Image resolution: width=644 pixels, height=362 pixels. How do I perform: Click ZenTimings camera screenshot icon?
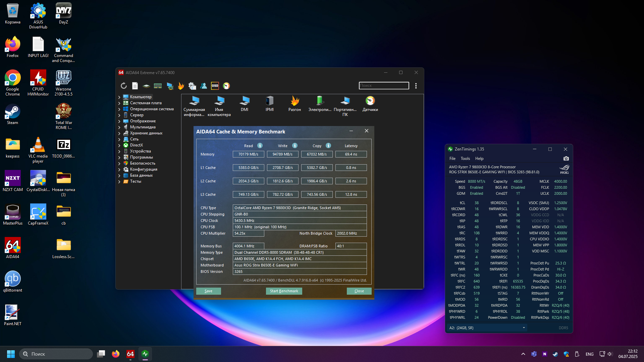[x=566, y=159]
